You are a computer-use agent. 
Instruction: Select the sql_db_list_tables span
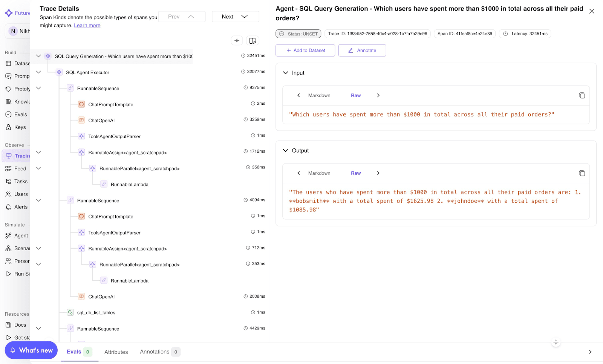pos(96,312)
